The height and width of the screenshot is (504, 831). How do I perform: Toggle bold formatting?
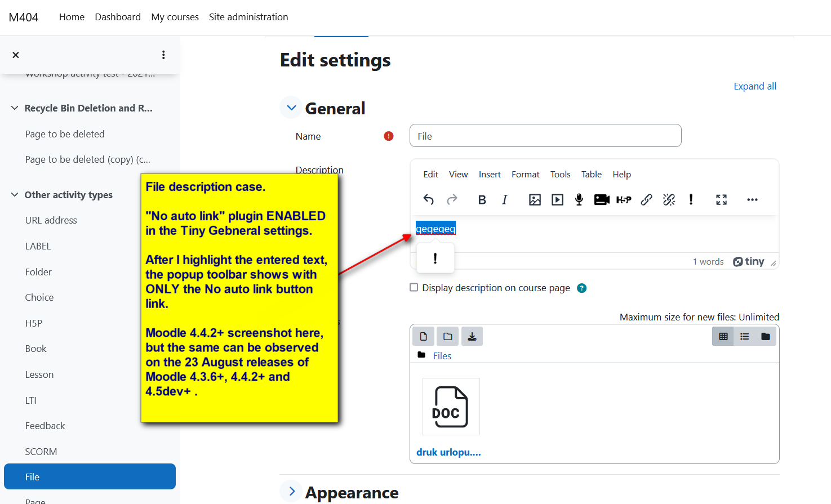coord(482,199)
